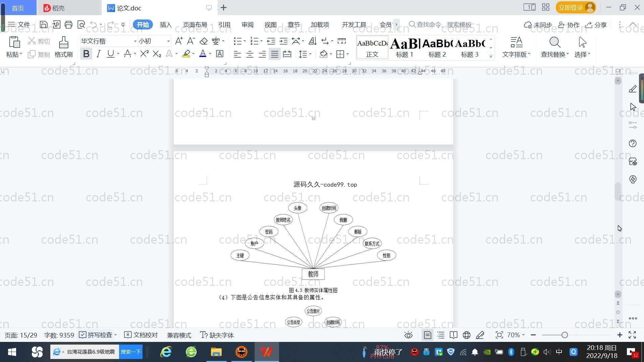This screenshot has width=644, height=362.
Task: Click the Collaborate button
Action: (569, 25)
